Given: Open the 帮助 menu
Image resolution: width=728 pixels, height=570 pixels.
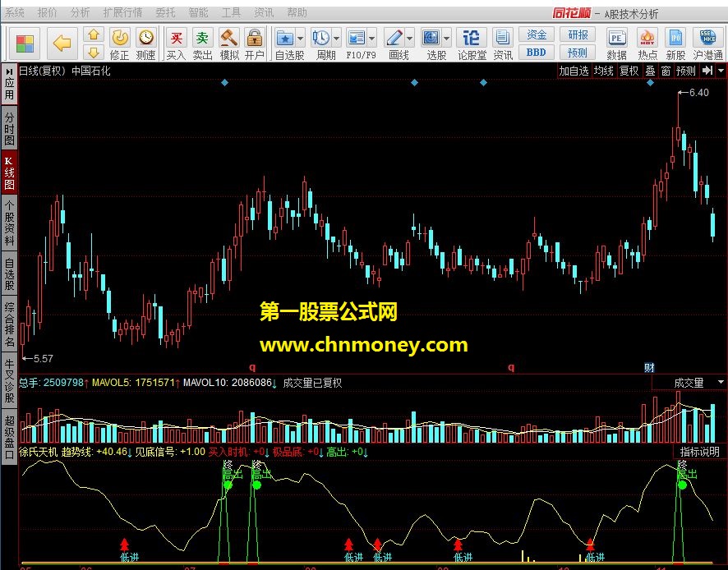Looking at the screenshot, I should click(x=297, y=12).
